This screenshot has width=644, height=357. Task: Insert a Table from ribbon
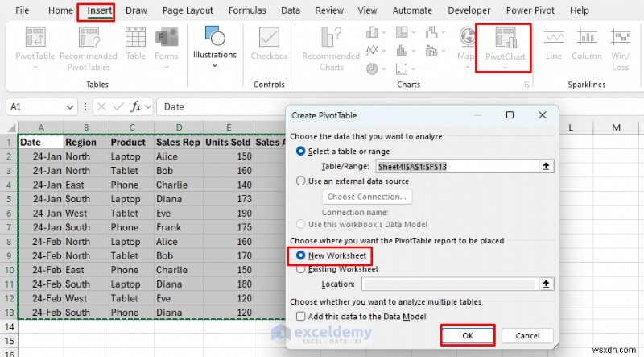pos(135,44)
